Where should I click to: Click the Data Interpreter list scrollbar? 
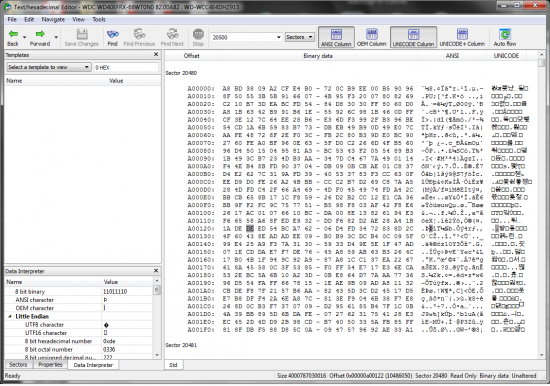(x=156, y=318)
